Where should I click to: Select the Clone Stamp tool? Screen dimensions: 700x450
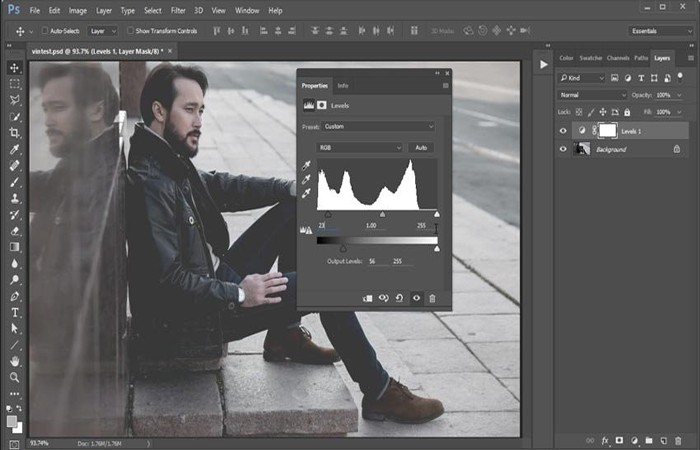click(14, 198)
